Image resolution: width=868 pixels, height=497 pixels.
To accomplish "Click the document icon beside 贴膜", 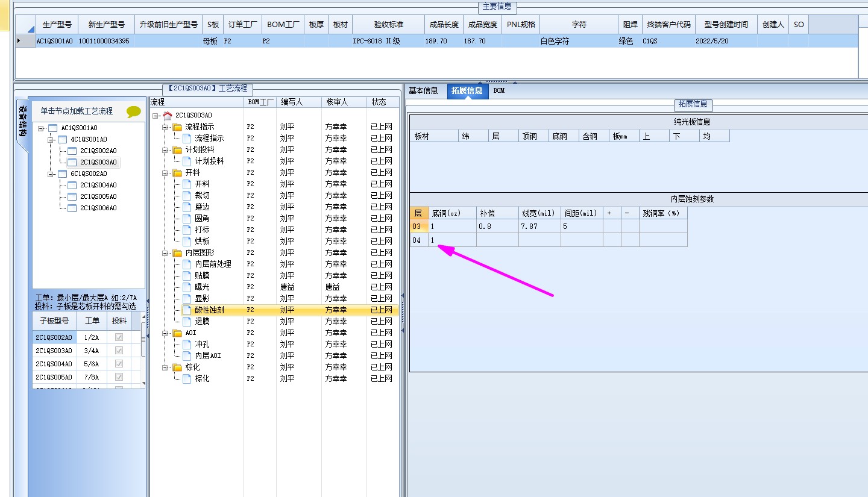I will click(x=187, y=275).
